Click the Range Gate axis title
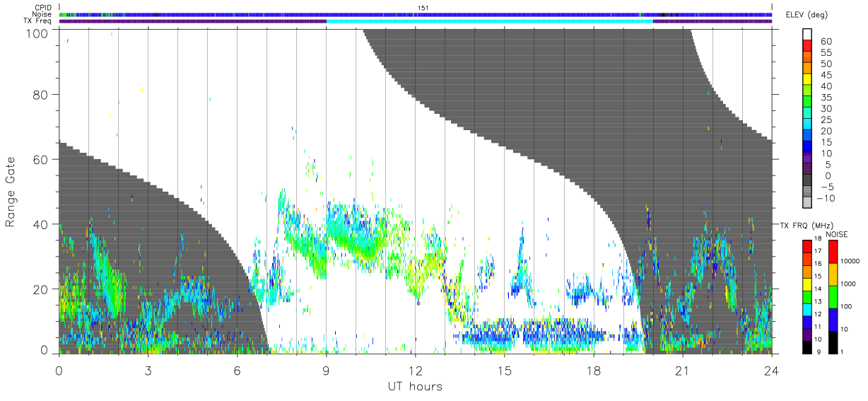Image resolution: width=868 pixels, height=401 pixels. [11, 191]
